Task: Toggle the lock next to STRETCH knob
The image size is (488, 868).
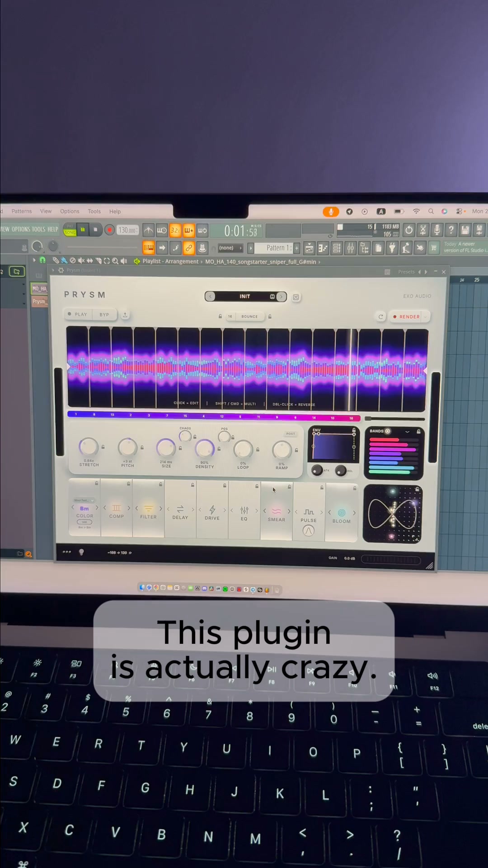Action: [x=103, y=447]
